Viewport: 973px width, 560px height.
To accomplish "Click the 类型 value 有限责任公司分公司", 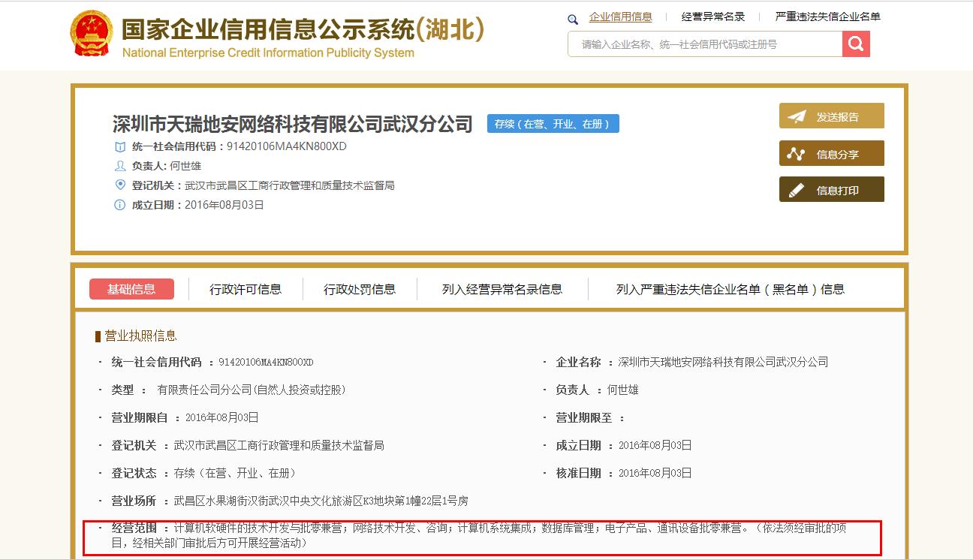I will [252, 390].
